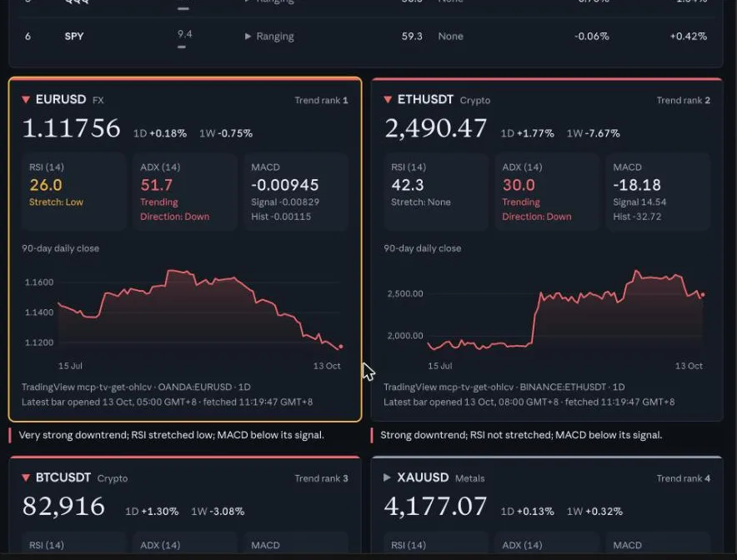Screen dimensions: 737x560
Task: Click the ETHUSDT price 2,490.47
Action: pos(436,128)
